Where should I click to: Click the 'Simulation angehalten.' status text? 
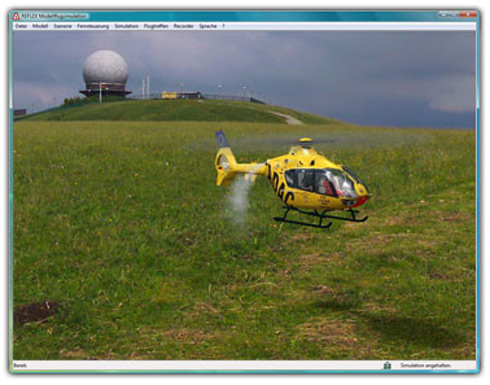click(x=426, y=365)
